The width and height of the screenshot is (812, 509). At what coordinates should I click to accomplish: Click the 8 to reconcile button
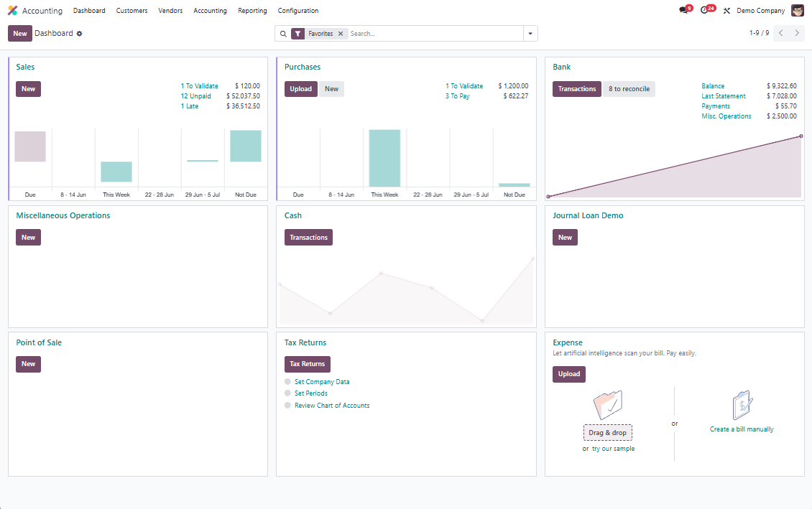point(629,89)
